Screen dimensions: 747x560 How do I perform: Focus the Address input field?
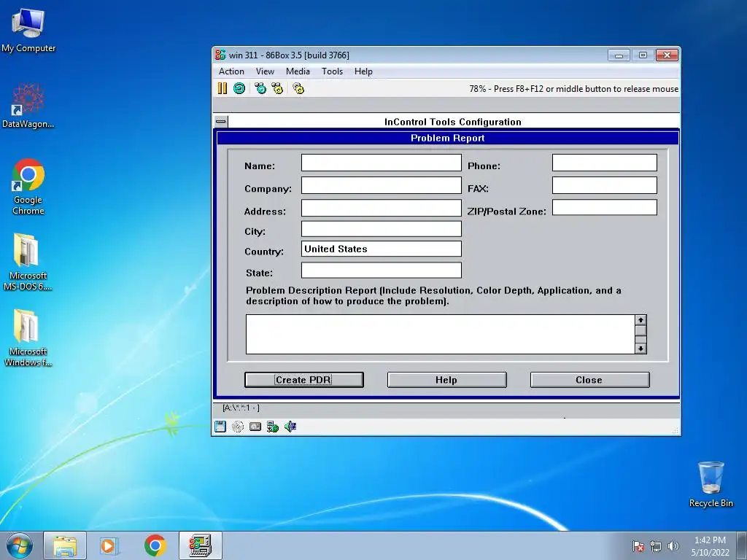[x=381, y=208]
